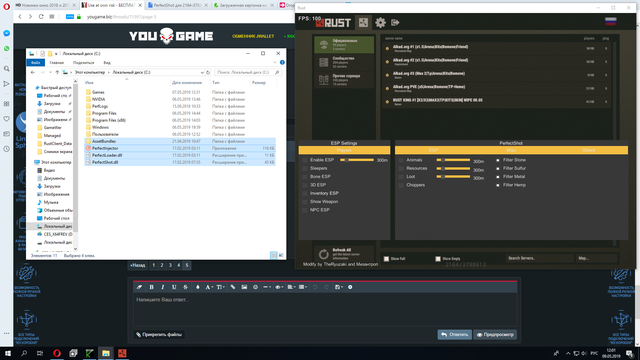The image size is (640, 360).
Task: Toggle Sleepers checkbox
Action: pos(305,168)
